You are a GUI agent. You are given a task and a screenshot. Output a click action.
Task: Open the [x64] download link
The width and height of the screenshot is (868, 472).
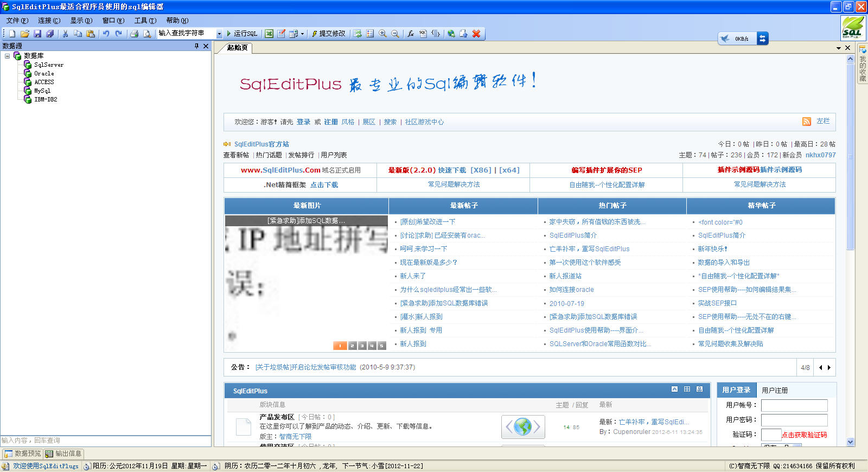pyautogui.click(x=509, y=170)
